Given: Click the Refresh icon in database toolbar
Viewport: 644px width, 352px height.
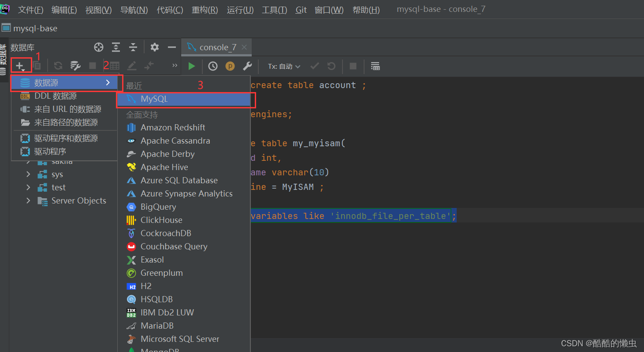Looking at the screenshot, I should [x=58, y=66].
